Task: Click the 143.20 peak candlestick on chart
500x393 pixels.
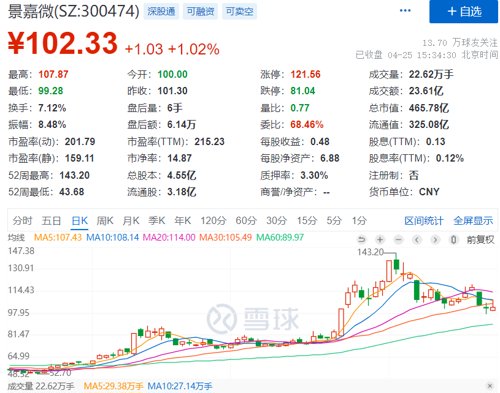Action: 396,265
